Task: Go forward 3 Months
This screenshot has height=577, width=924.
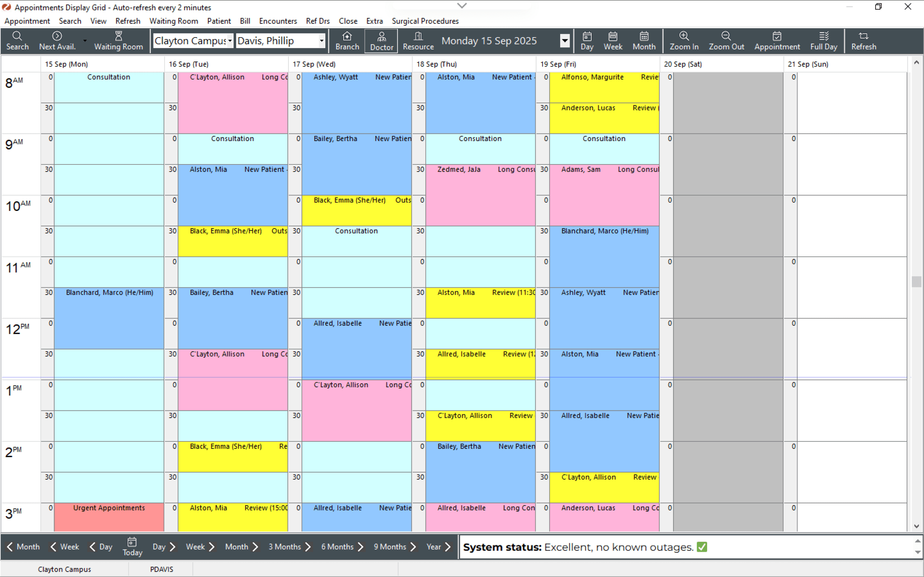Action: 289,546
